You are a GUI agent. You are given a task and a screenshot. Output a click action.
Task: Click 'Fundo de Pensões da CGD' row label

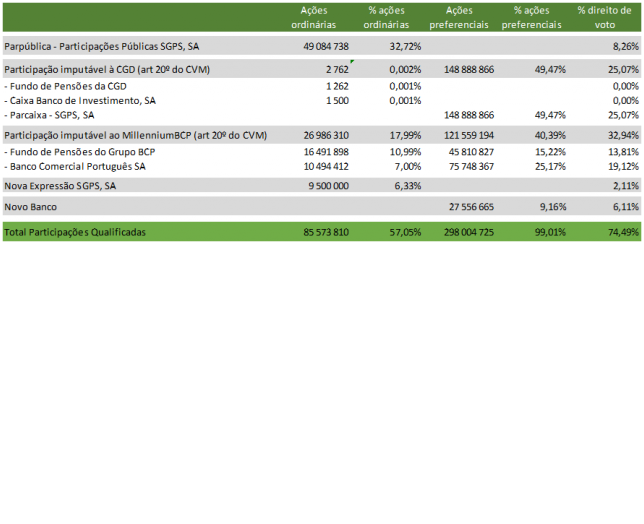(x=65, y=86)
